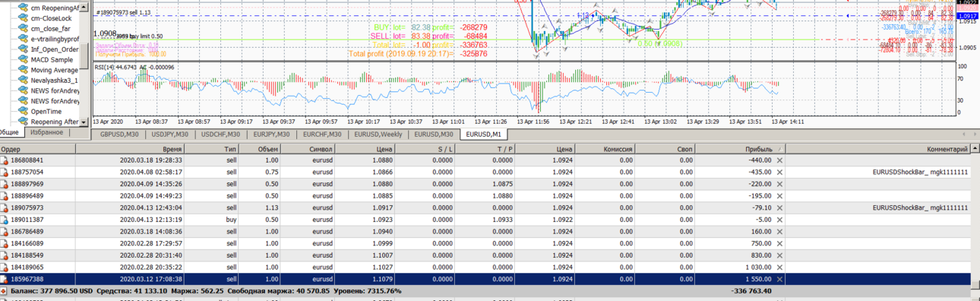Viewport: 980px width, 301px height.
Task: Open the GBPUSD,M30 chart tab
Action: (120, 135)
